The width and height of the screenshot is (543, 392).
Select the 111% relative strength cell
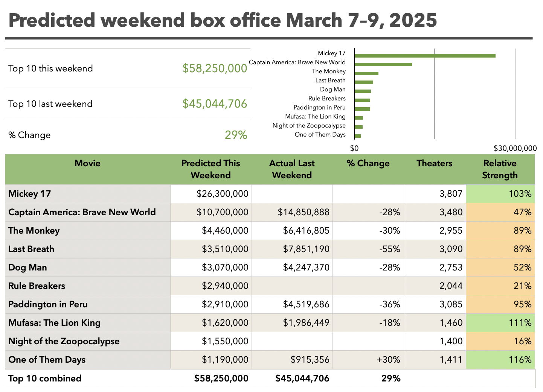[x=500, y=323]
